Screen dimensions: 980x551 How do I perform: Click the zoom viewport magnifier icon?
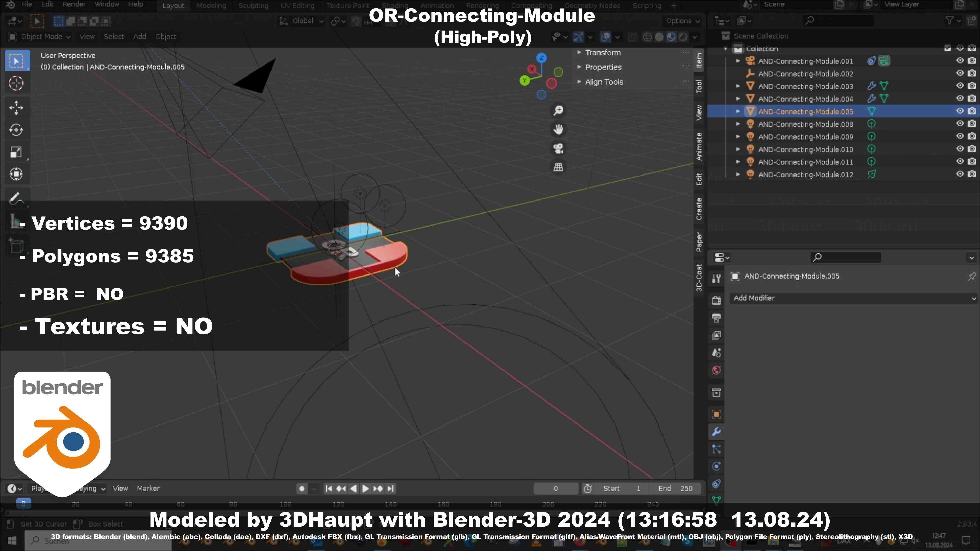coord(558,111)
